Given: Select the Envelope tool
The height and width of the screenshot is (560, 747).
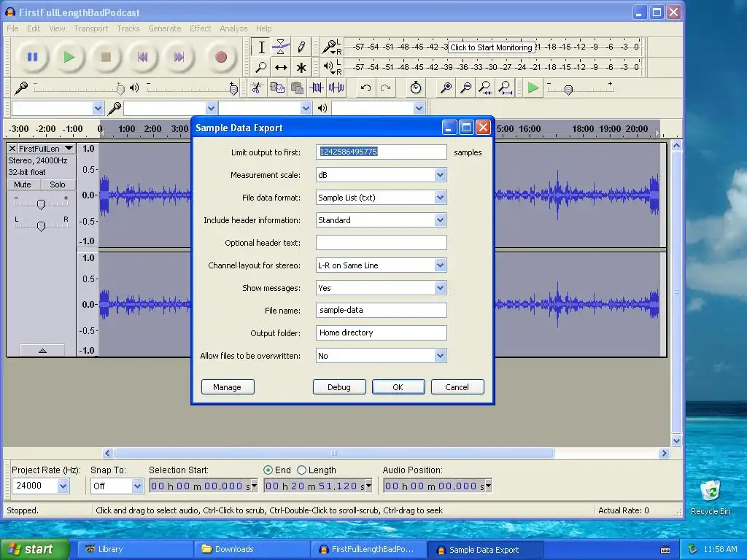Looking at the screenshot, I should pyautogui.click(x=281, y=47).
